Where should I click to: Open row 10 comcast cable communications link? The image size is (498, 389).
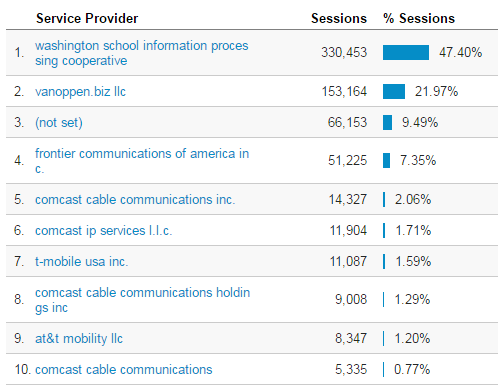124,369
